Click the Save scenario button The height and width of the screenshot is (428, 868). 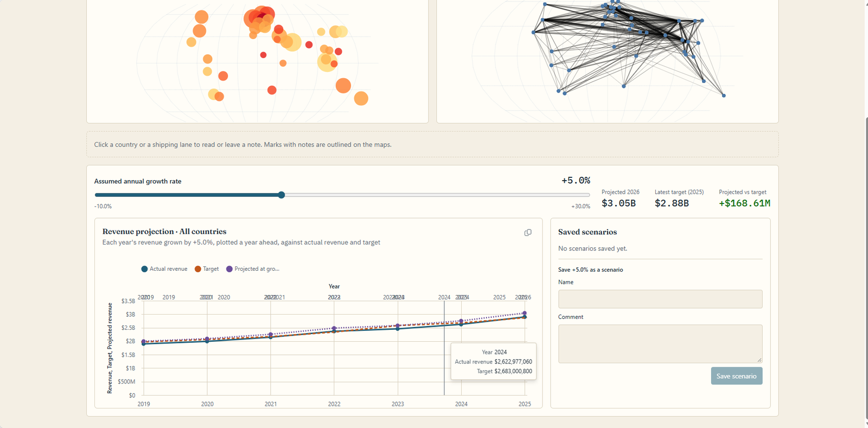[x=736, y=376]
